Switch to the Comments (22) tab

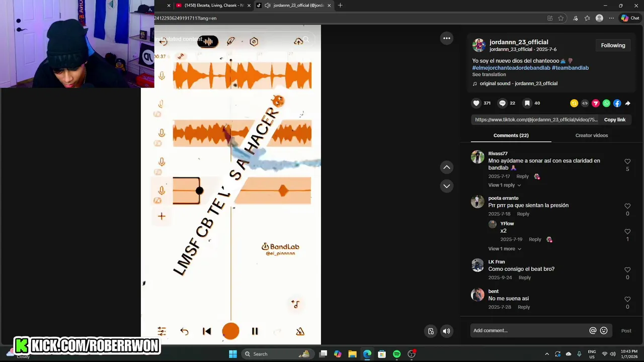(511, 135)
